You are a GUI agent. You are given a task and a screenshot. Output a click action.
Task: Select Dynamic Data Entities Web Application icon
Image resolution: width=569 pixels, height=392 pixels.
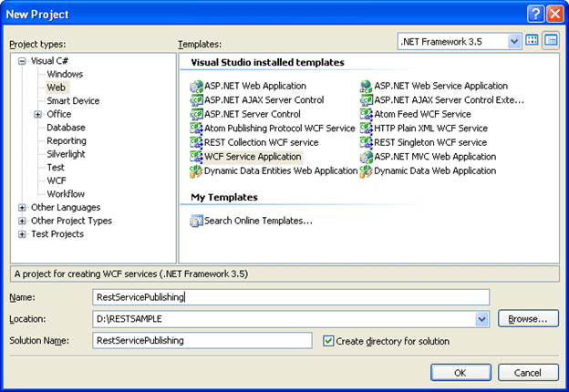tap(196, 170)
